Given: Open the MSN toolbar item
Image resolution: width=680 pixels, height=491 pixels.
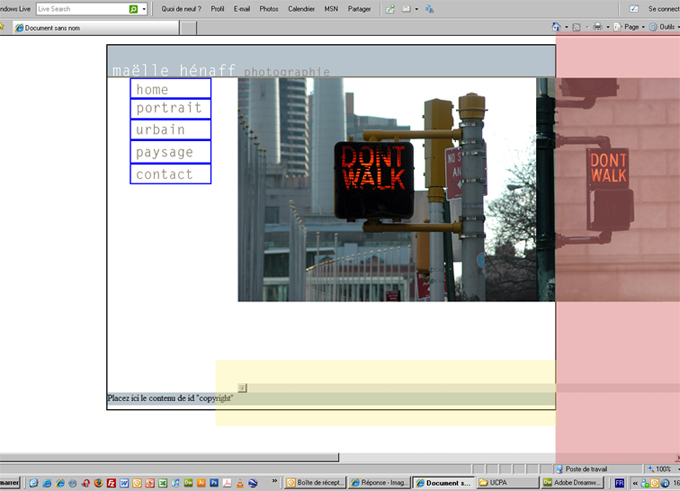Looking at the screenshot, I should (331, 9).
